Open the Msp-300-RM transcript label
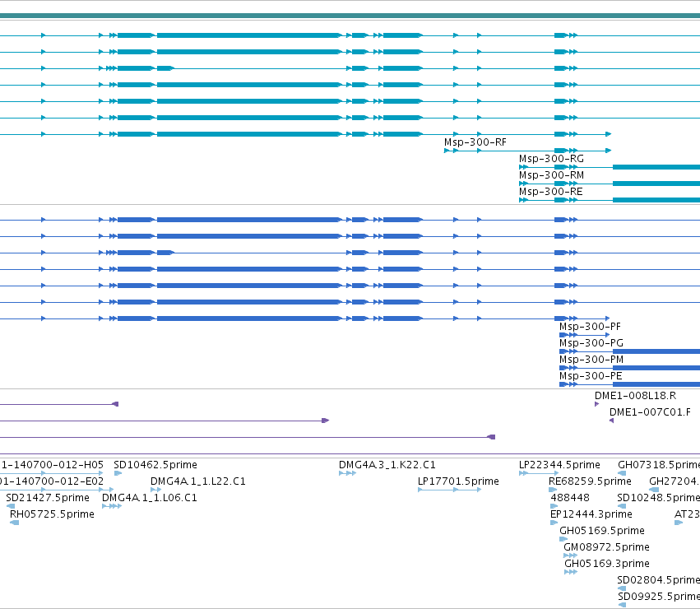The width and height of the screenshot is (700, 609). click(551, 175)
